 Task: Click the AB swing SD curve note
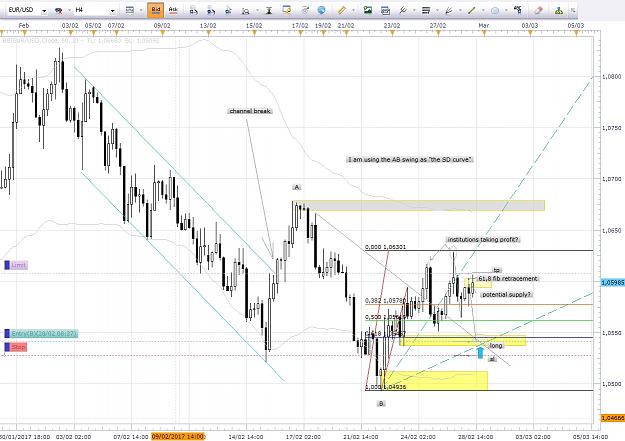tap(410, 159)
